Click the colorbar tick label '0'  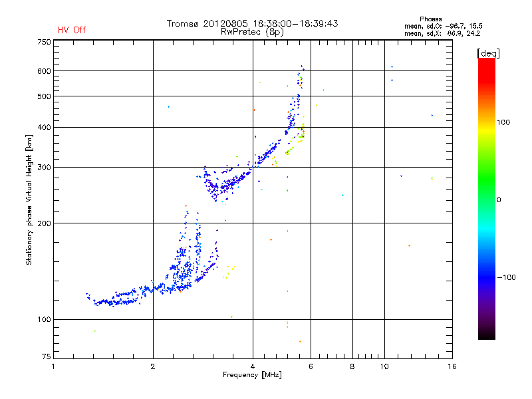[498, 200]
